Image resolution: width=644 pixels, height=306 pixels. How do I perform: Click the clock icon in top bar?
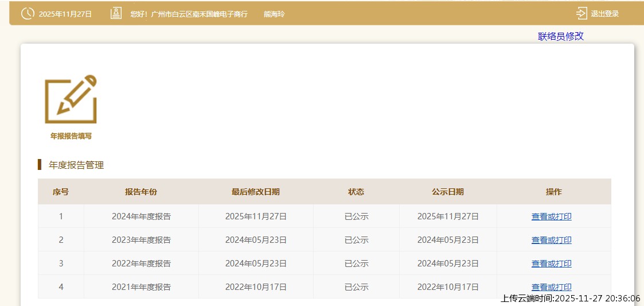[x=28, y=14]
